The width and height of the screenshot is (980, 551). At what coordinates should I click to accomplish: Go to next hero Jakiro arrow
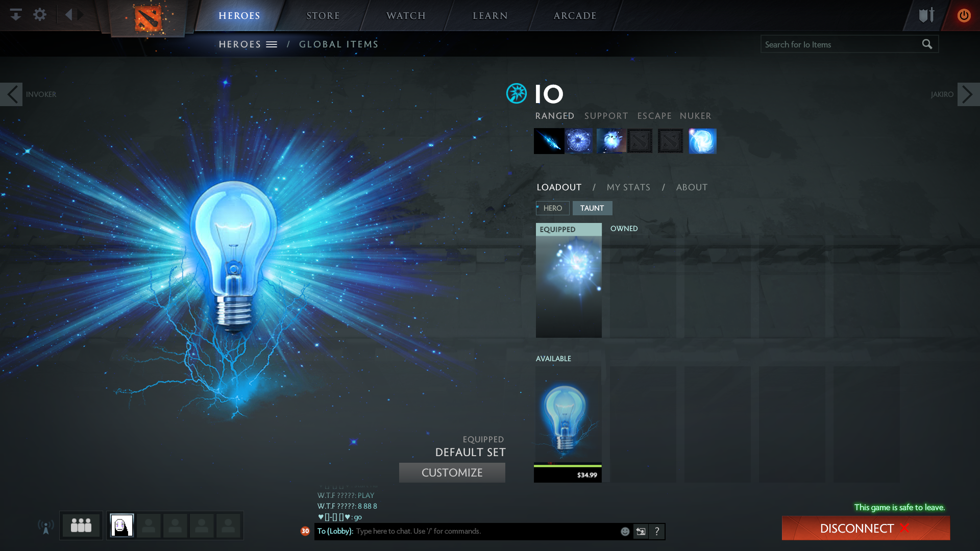coord(968,94)
